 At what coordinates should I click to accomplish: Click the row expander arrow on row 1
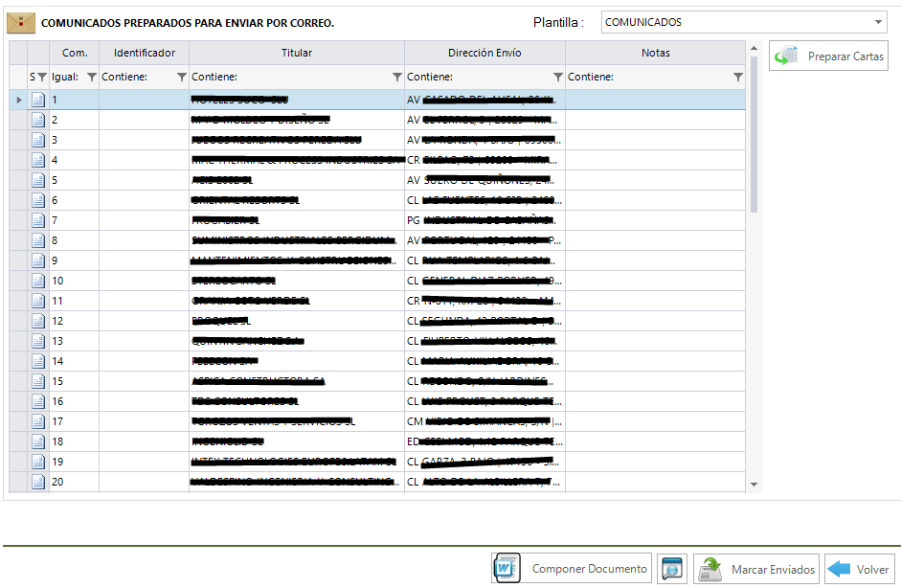point(18,100)
